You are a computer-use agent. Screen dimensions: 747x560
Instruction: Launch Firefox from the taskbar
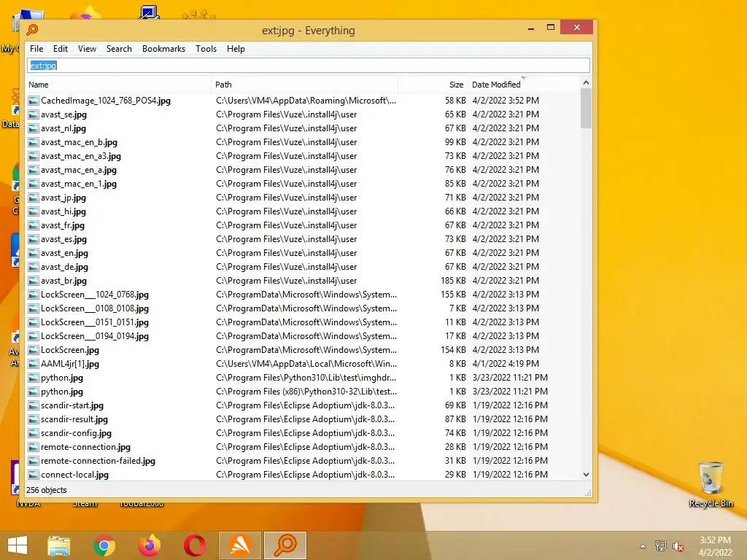149,545
